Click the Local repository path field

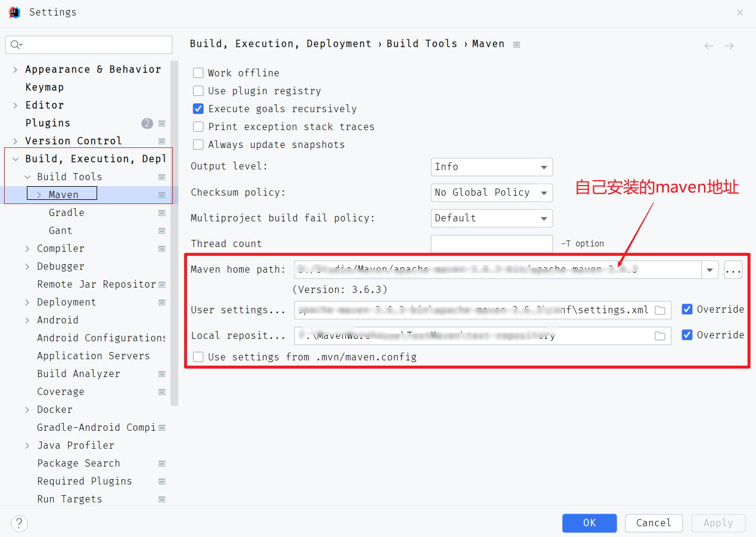(x=483, y=336)
